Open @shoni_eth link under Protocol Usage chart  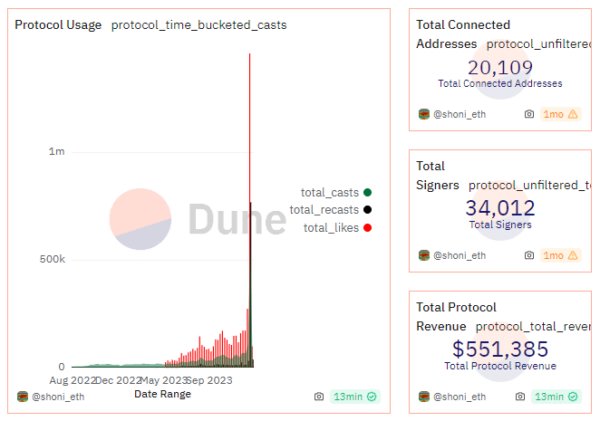pyautogui.click(x=58, y=397)
